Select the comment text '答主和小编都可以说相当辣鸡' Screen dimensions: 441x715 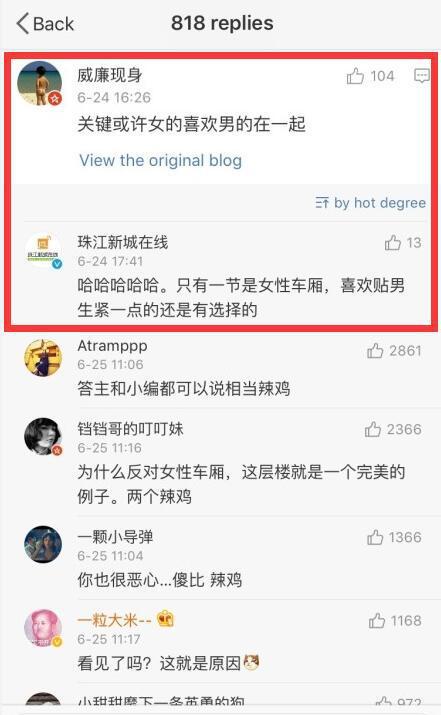[184, 389]
